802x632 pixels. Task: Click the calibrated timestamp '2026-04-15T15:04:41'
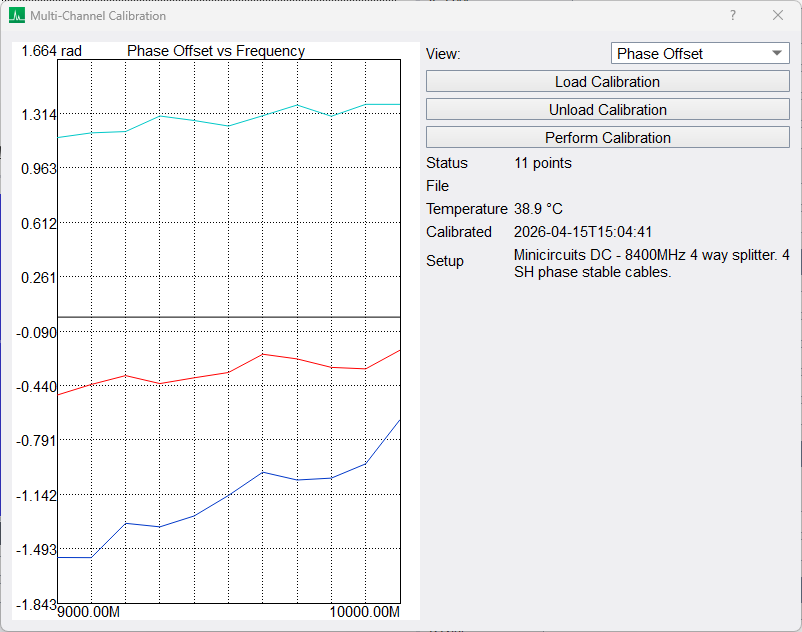coord(583,232)
